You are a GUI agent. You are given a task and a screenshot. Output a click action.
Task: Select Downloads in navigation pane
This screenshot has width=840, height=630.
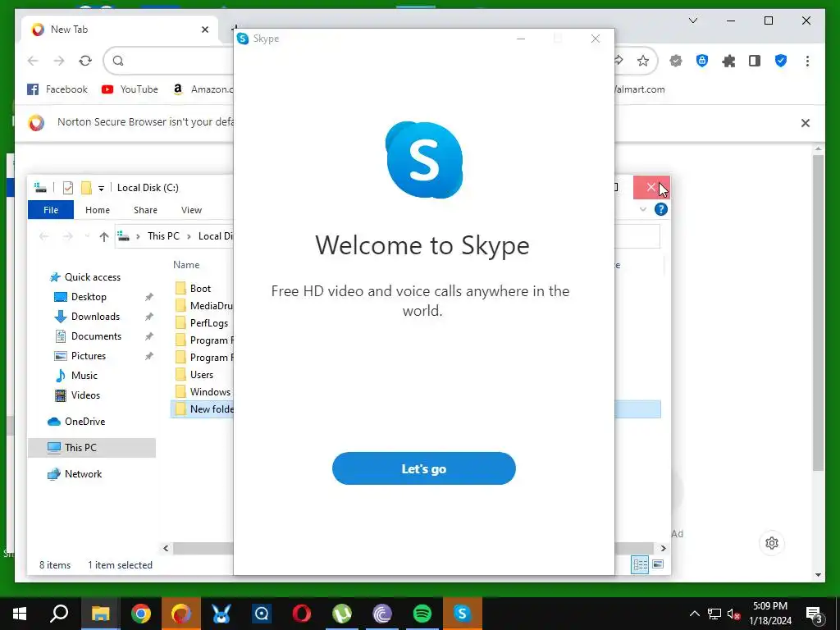[x=95, y=317]
